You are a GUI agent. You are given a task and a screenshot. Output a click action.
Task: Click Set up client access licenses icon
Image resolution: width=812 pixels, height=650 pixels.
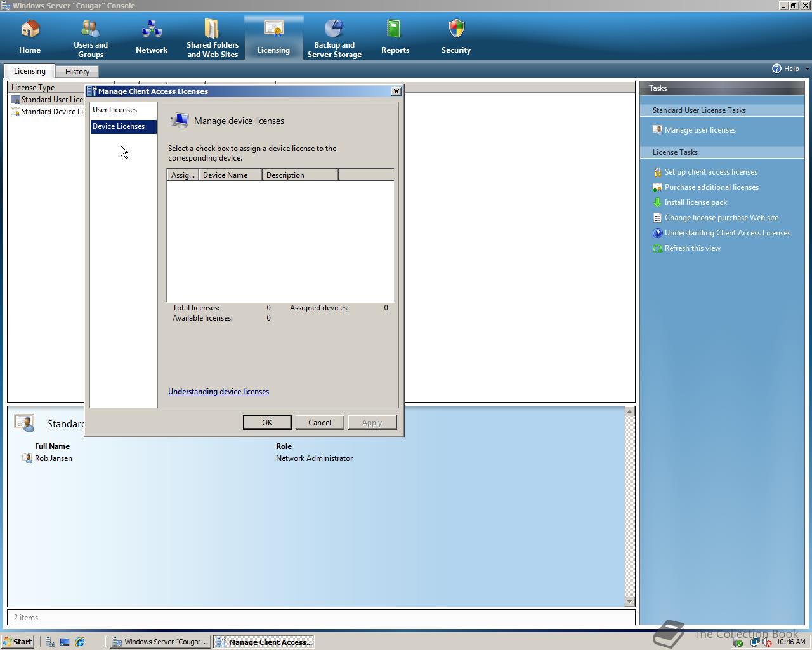[x=657, y=172]
